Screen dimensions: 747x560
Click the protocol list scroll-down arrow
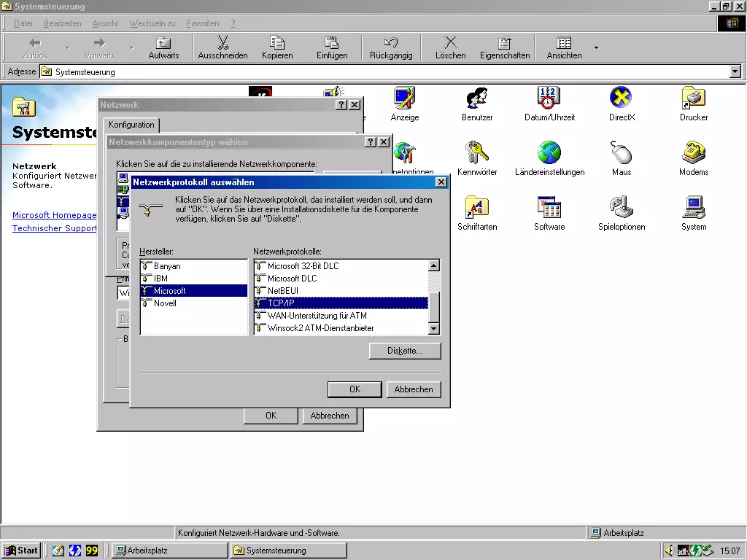pos(433,328)
